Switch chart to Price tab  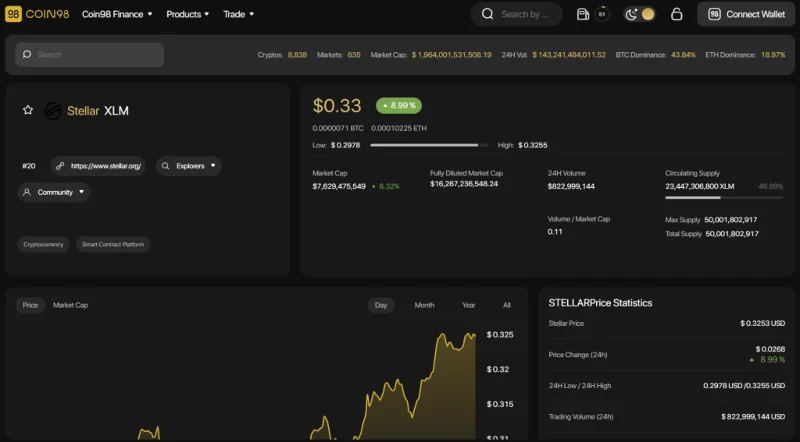coord(30,305)
